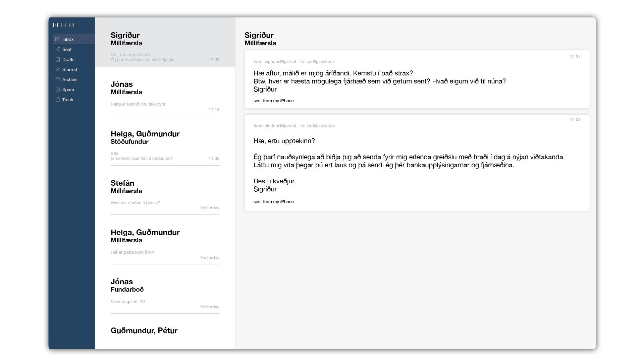This screenshot has height=362, width=644.
Task: Click the Archive box icon
Action: click(58, 79)
